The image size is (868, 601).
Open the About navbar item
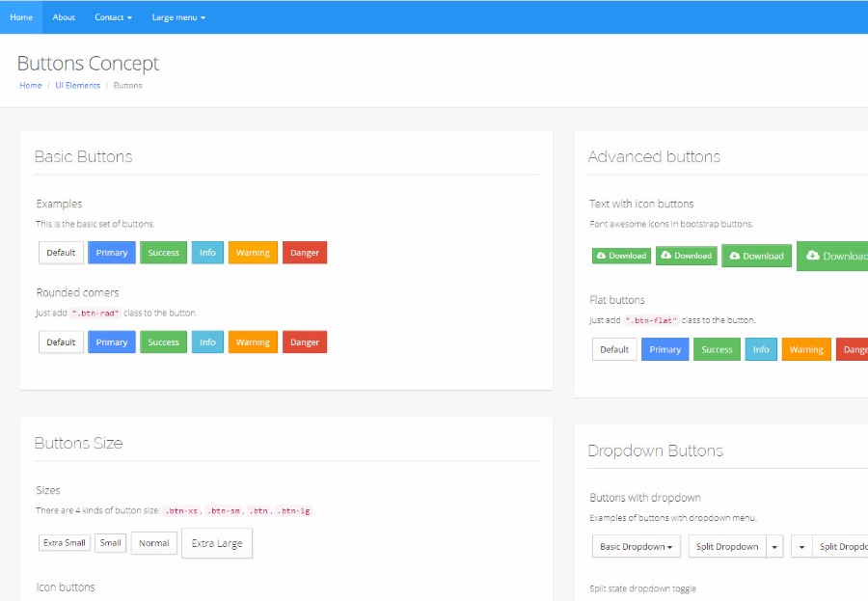(64, 17)
